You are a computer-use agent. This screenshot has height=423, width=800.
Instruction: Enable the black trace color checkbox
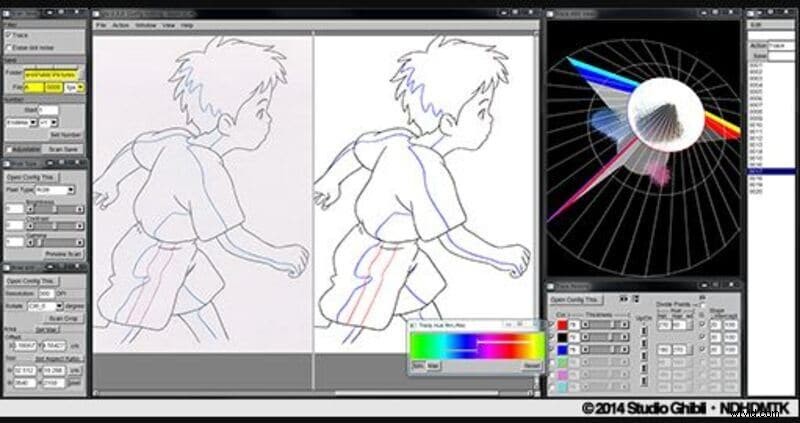551,337
